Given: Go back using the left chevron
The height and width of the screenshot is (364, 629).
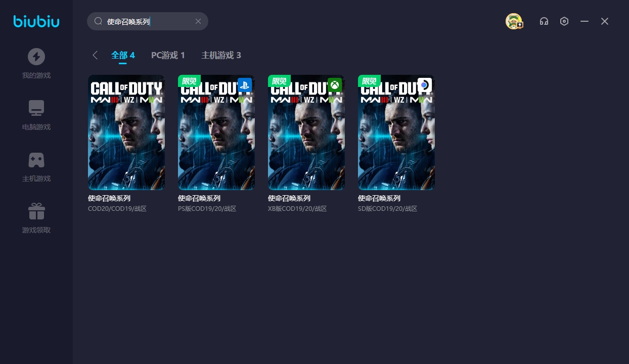Looking at the screenshot, I should (x=95, y=55).
